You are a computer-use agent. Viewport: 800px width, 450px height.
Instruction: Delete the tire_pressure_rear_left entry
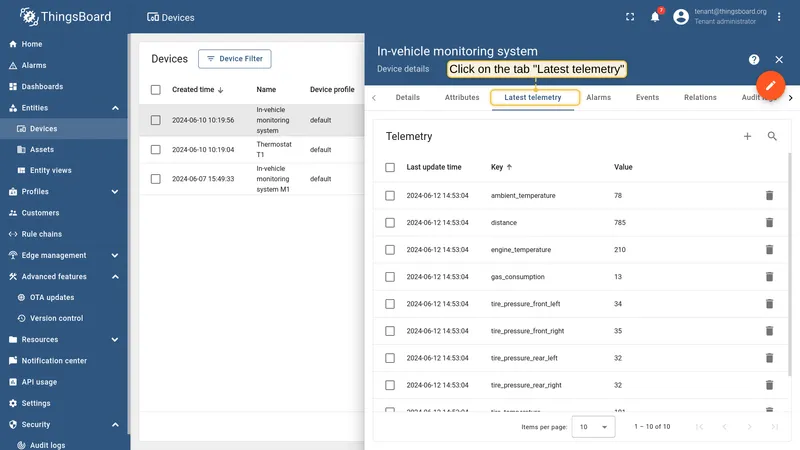pos(769,358)
